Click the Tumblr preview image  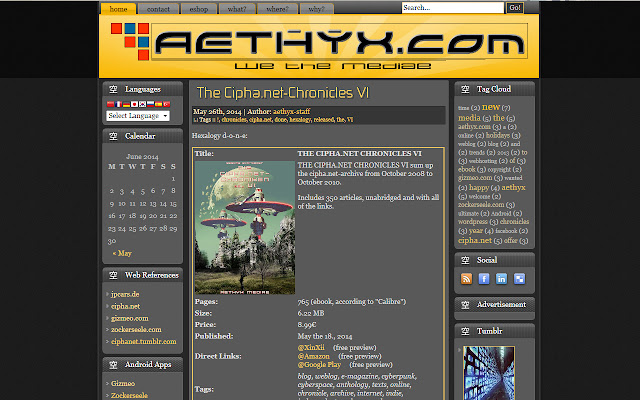489,373
